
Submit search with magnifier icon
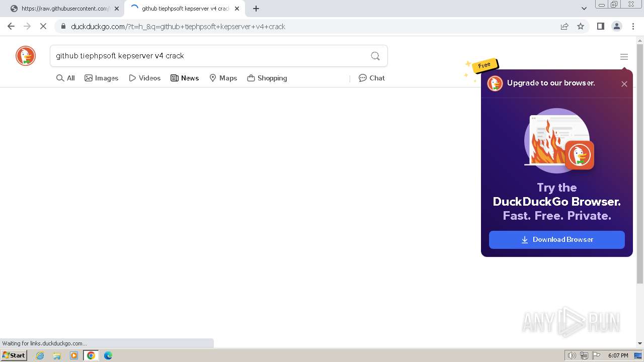coord(375,56)
